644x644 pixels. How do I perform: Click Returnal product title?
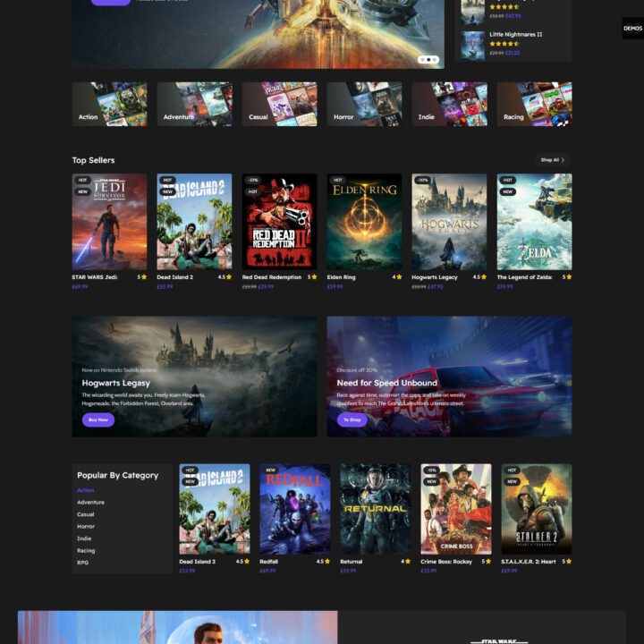(352, 562)
